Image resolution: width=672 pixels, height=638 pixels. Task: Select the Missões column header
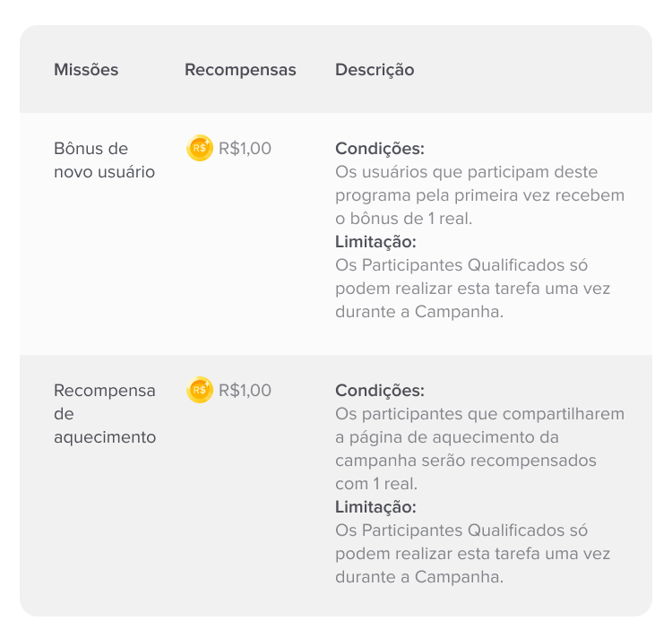click(86, 69)
